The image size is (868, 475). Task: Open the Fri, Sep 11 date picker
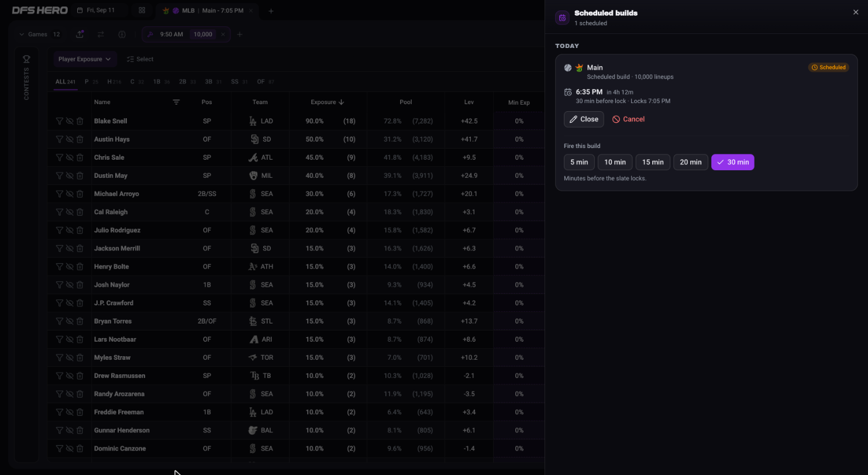(100, 11)
